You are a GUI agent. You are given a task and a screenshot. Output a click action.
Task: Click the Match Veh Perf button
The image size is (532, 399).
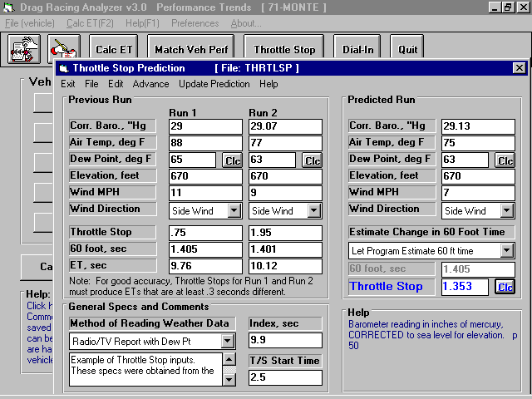coord(191,50)
